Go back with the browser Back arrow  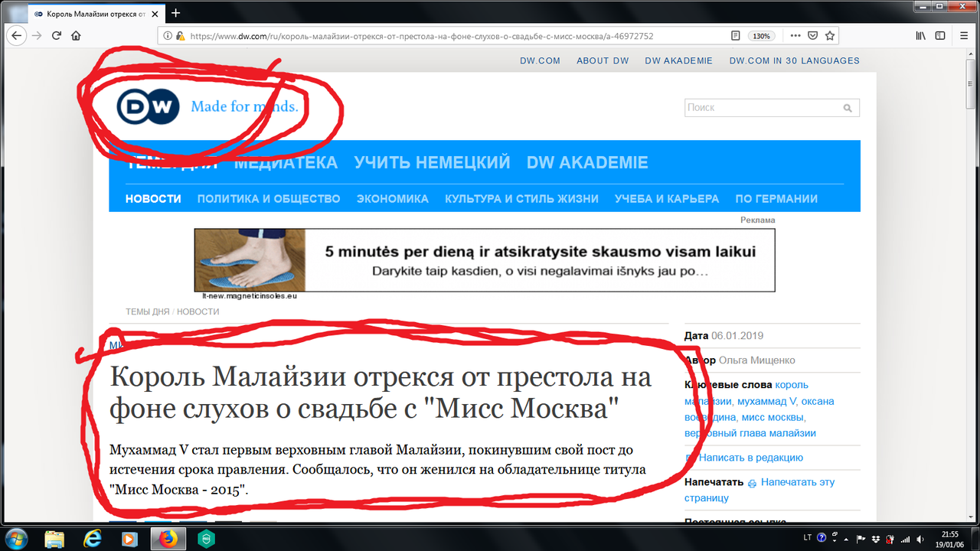point(17,35)
